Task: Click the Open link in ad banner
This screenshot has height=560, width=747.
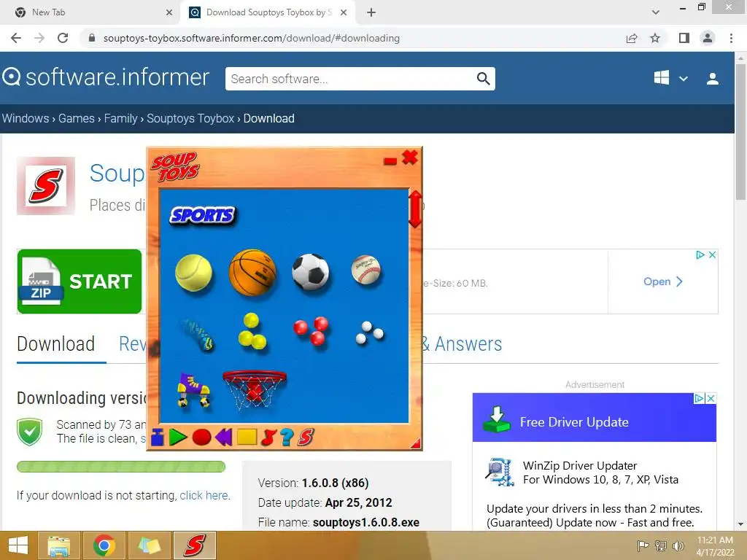Action: (x=662, y=281)
